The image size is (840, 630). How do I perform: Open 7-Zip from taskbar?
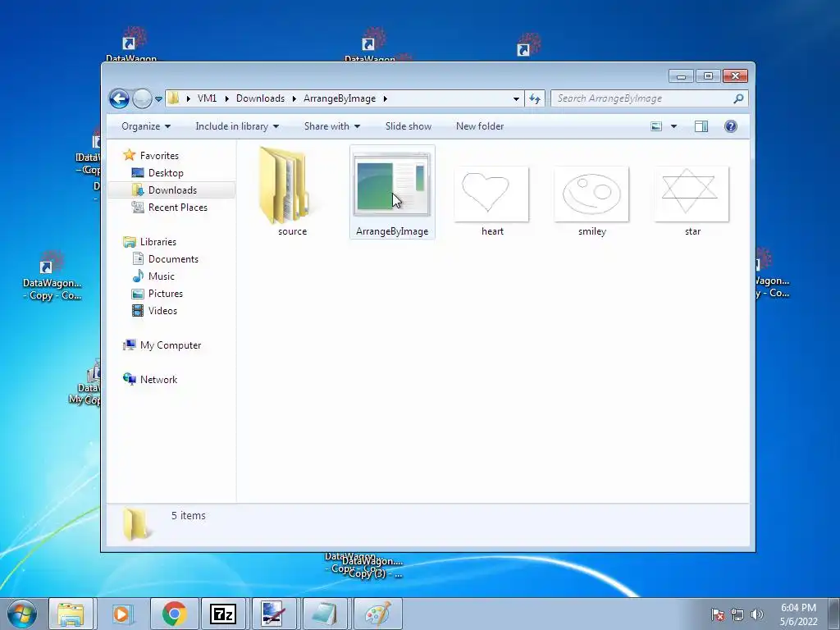click(223, 614)
